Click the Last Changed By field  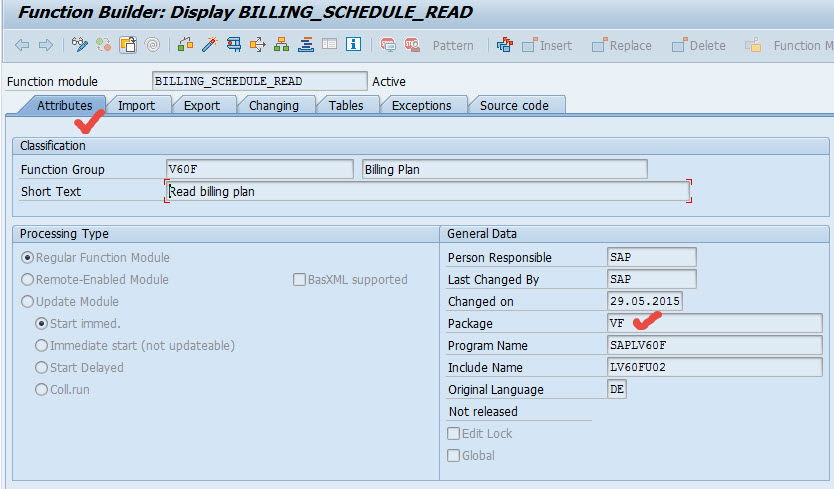pyautogui.click(x=652, y=279)
